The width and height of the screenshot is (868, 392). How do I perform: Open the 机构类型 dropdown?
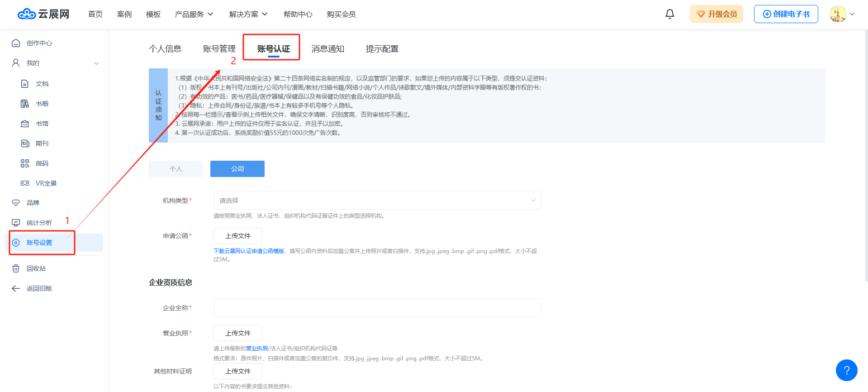(377, 201)
